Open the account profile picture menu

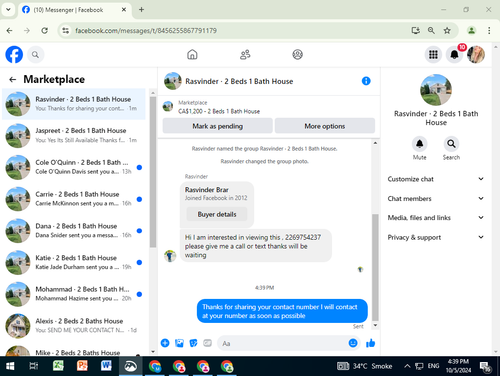click(x=476, y=54)
